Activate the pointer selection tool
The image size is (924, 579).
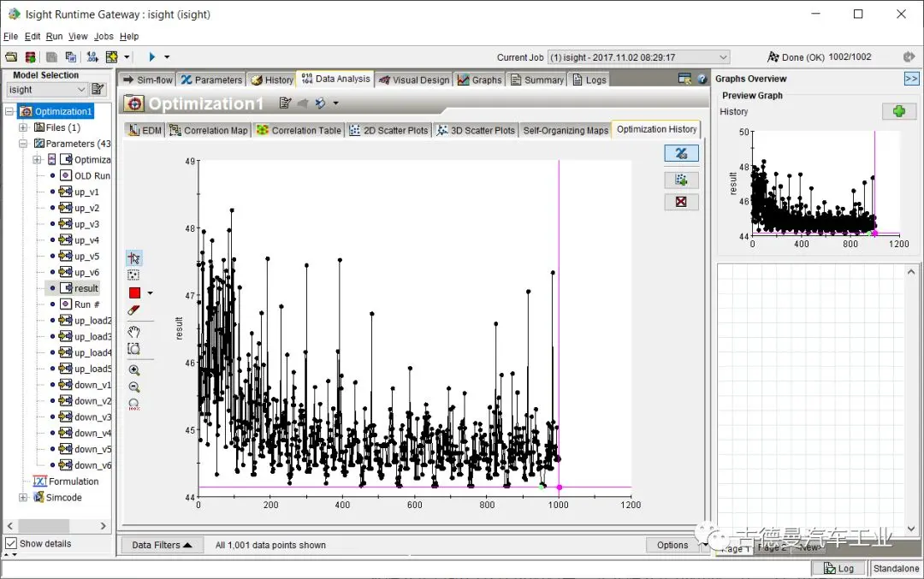(133, 258)
